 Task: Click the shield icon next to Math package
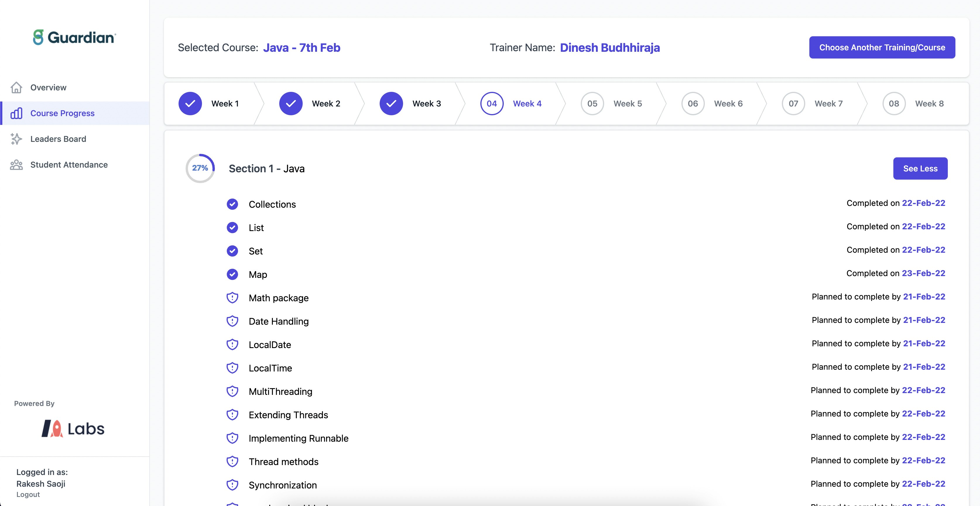(232, 298)
